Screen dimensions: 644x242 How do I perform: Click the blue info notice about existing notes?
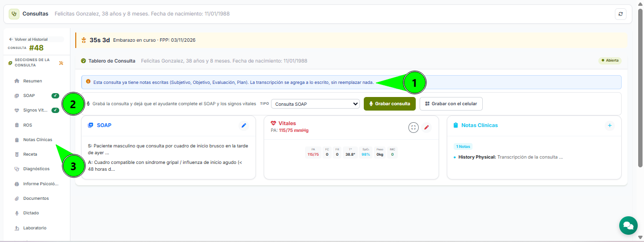[352, 82]
